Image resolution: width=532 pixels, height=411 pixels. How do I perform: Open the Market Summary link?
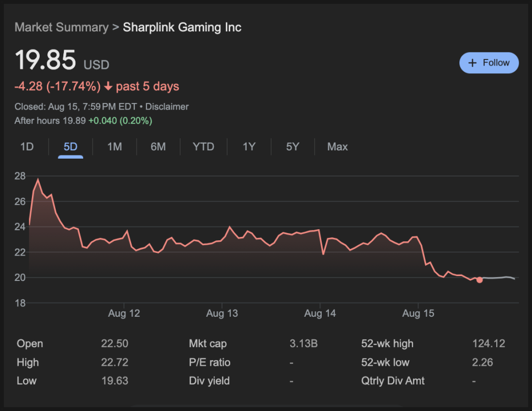tap(62, 27)
